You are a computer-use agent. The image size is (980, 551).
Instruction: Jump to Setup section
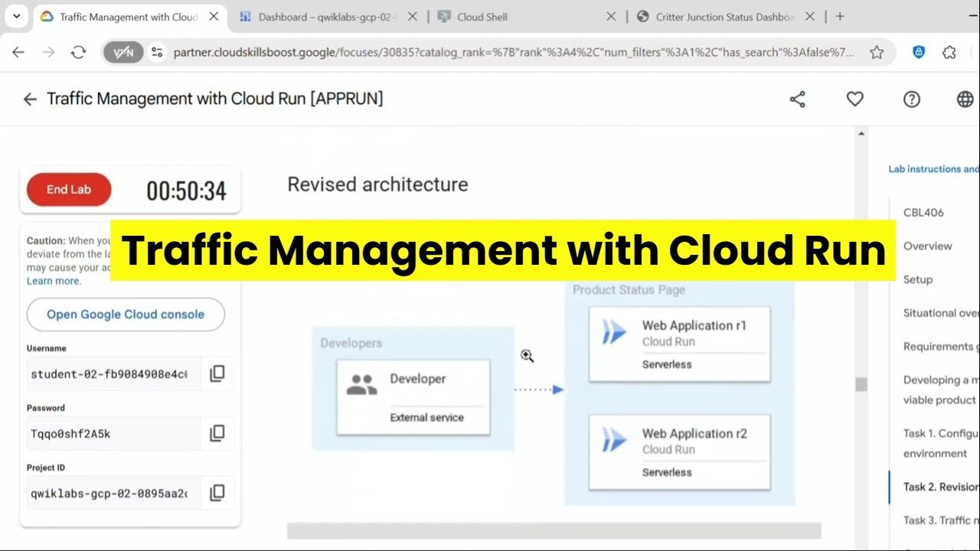(x=918, y=279)
